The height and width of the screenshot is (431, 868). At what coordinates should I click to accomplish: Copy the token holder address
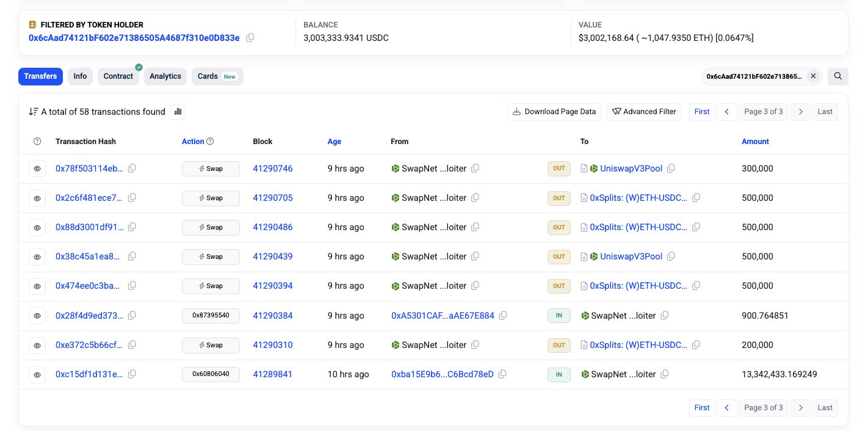pos(250,38)
